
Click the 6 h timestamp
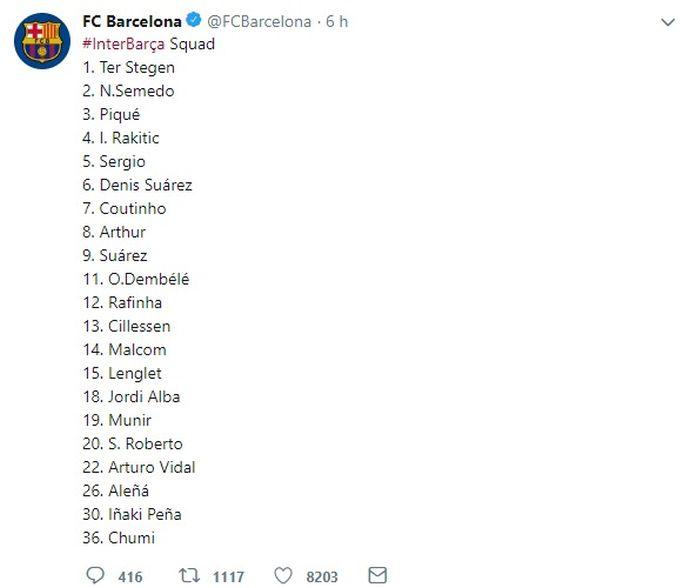[337, 21]
